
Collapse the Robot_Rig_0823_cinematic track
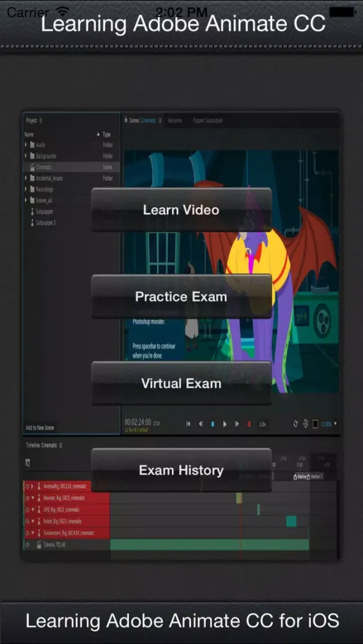32,521
